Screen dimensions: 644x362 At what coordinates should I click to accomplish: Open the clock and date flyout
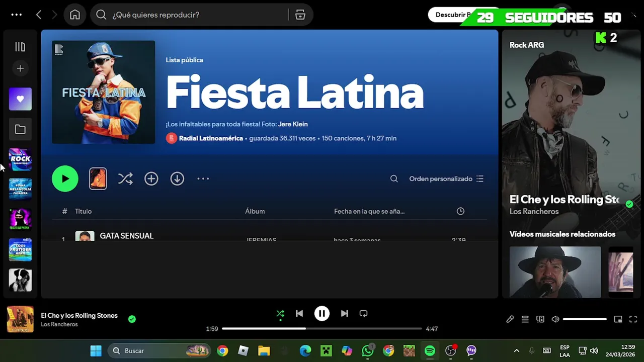click(620, 351)
